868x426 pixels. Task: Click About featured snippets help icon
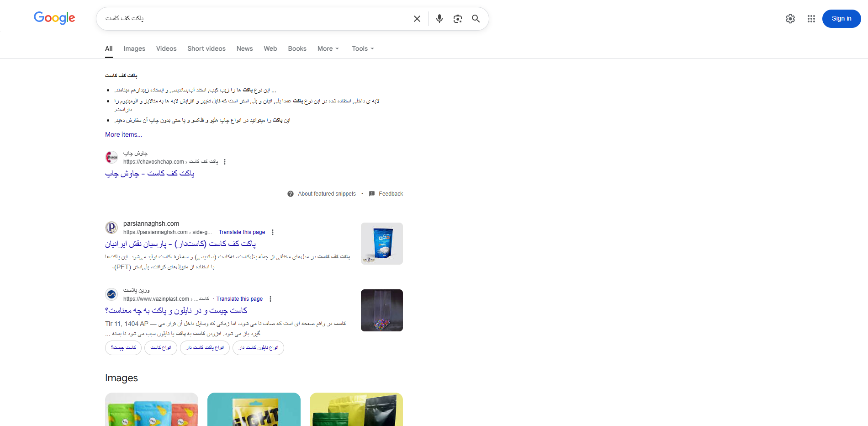pyautogui.click(x=291, y=194)
